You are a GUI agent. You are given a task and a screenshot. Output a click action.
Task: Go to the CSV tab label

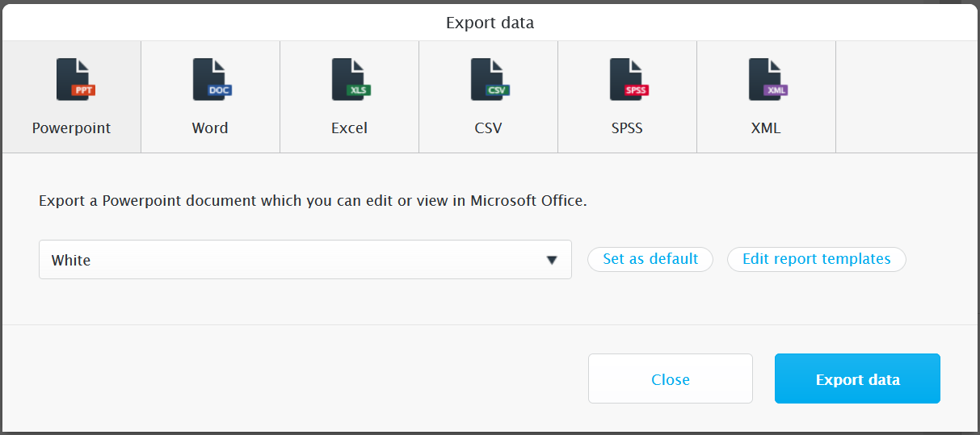488,128
